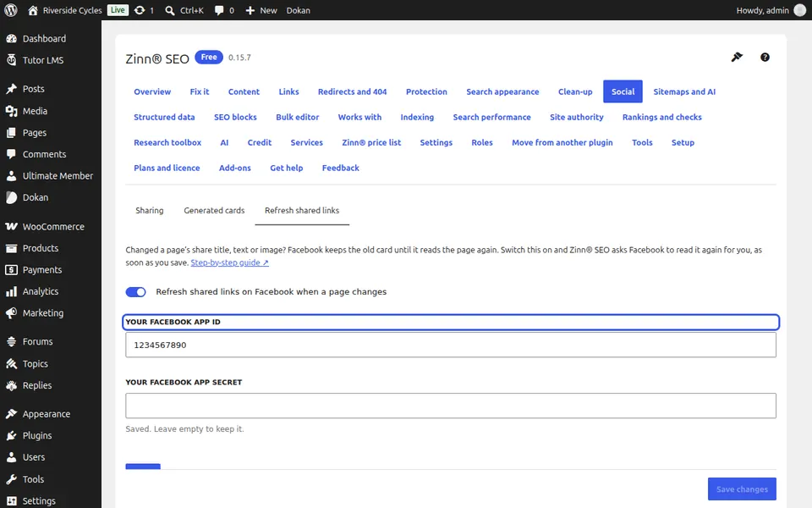Open the Move from another plugin tab
Image resolution: width=812 pixels, height=508 pixels.
point(562,142)
